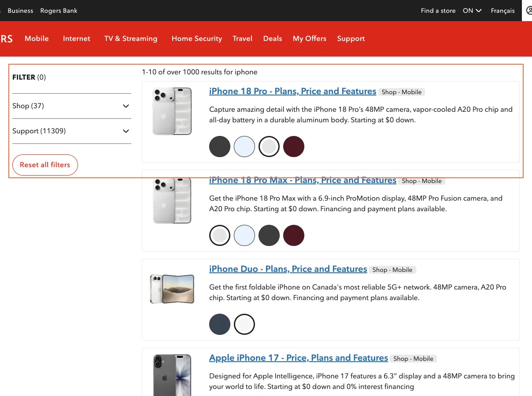Click the Rogers Bank link
The height and width of the screenshot is (396, 532).
coord(59,11)
